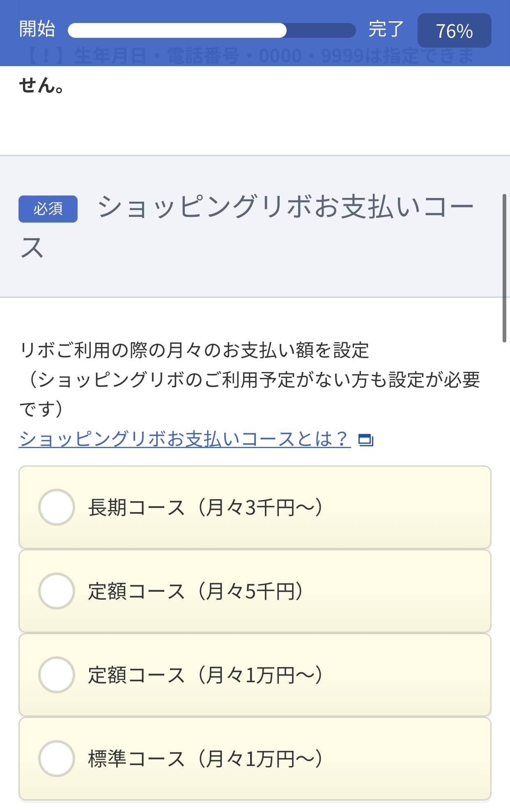Click the unfilled dark portion of progress bar

point(321,30)
